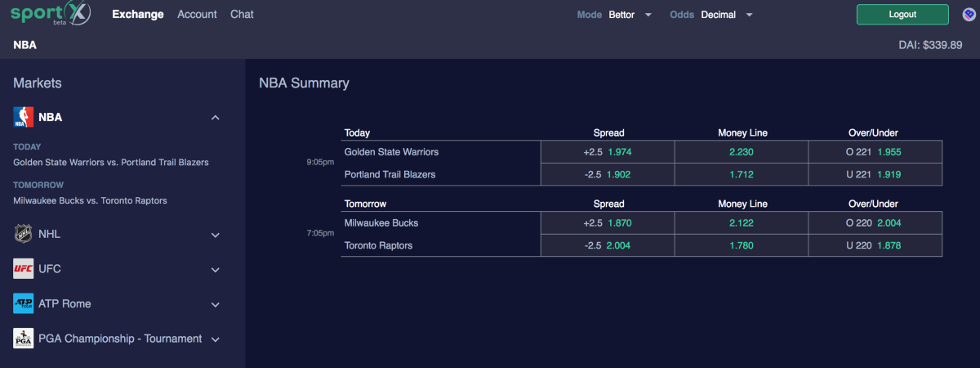980x368 pixels.
Task: Click the round avatar icon beside Logout
Action: point(969,14)
